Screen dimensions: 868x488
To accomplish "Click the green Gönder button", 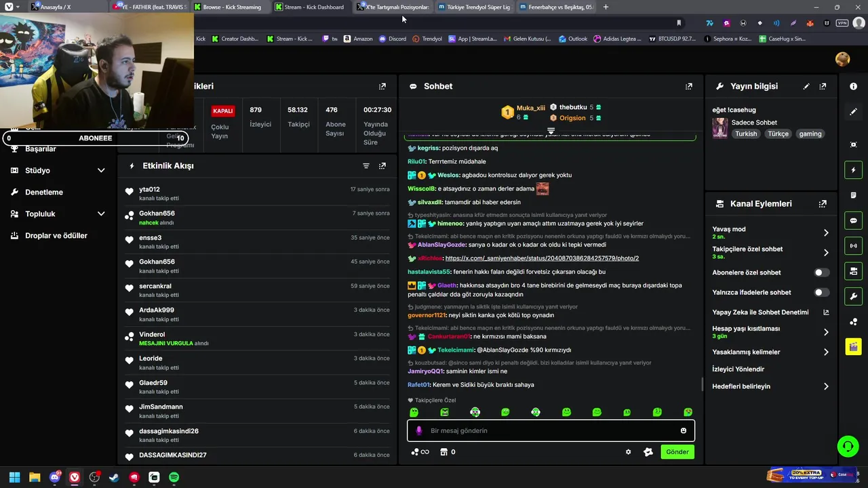I will (677, 451).
